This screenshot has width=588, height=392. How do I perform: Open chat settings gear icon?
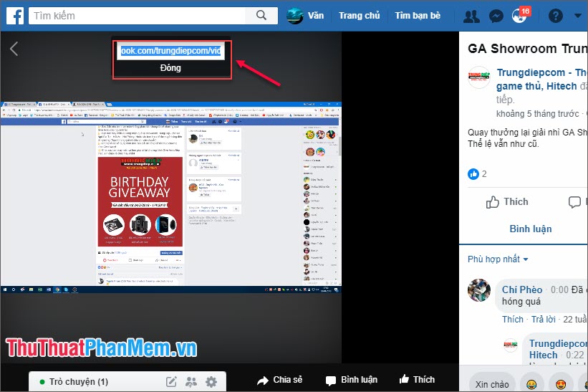tap(211, 382)
